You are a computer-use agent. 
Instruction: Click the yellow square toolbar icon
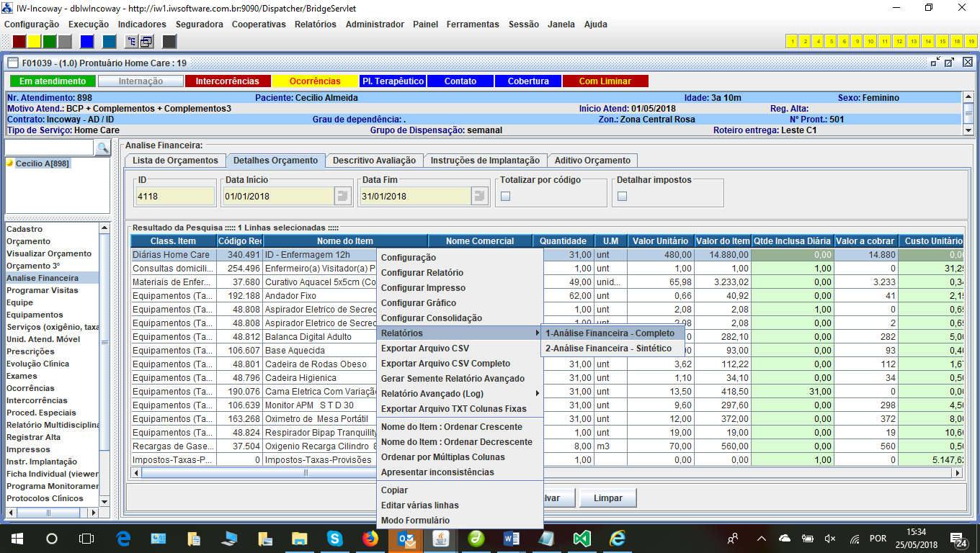[35, 41]
